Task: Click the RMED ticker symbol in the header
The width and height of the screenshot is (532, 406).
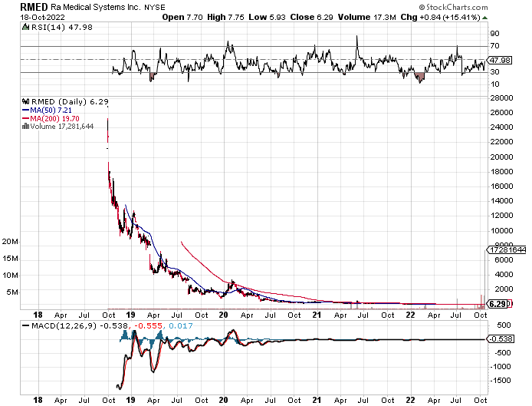Action: (34, 7)
